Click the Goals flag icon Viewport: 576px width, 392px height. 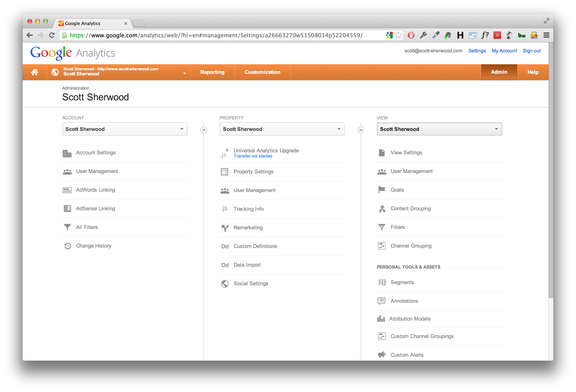coord(382,190)
